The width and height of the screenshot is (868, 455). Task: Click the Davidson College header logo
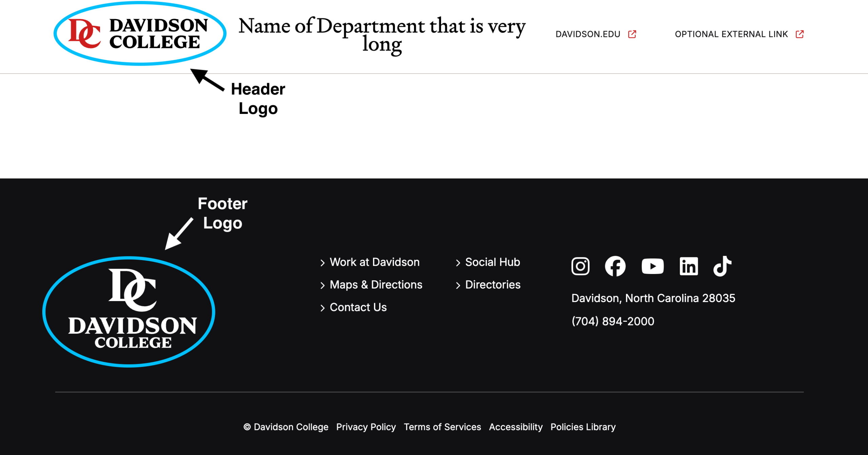[138, 34]
